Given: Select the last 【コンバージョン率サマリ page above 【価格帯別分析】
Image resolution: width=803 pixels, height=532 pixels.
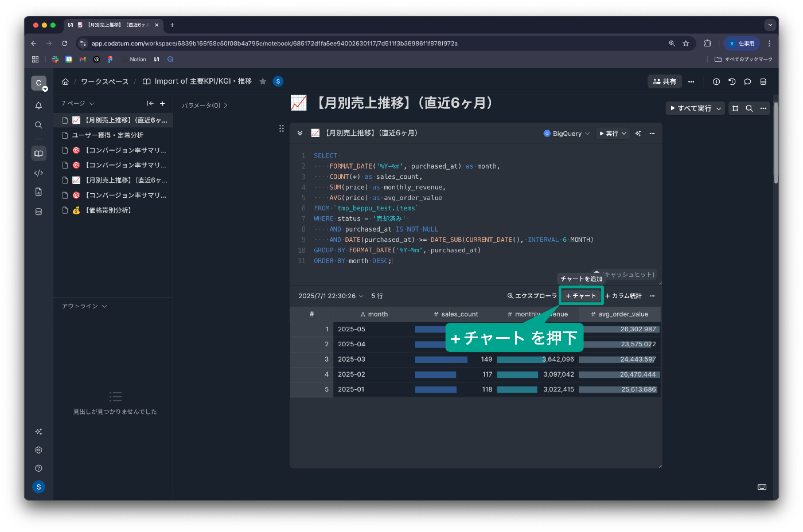Looking at the screenshot, I should coord(114,195).
